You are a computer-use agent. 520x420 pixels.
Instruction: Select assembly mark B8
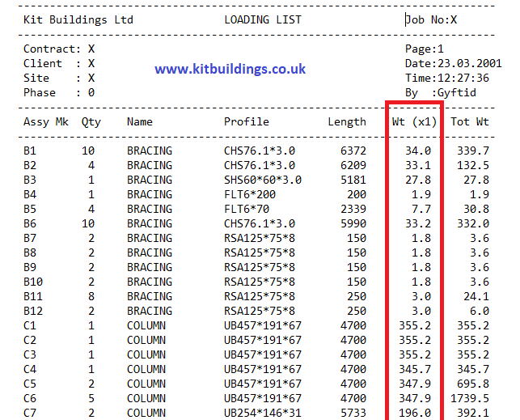click(x=29, y=252)
